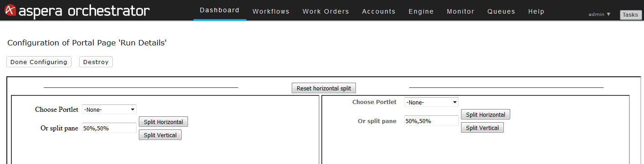The height and width of the screenshot is (164, 644).
Task: Click right pane split percentage field
Action: coord(431,121)
